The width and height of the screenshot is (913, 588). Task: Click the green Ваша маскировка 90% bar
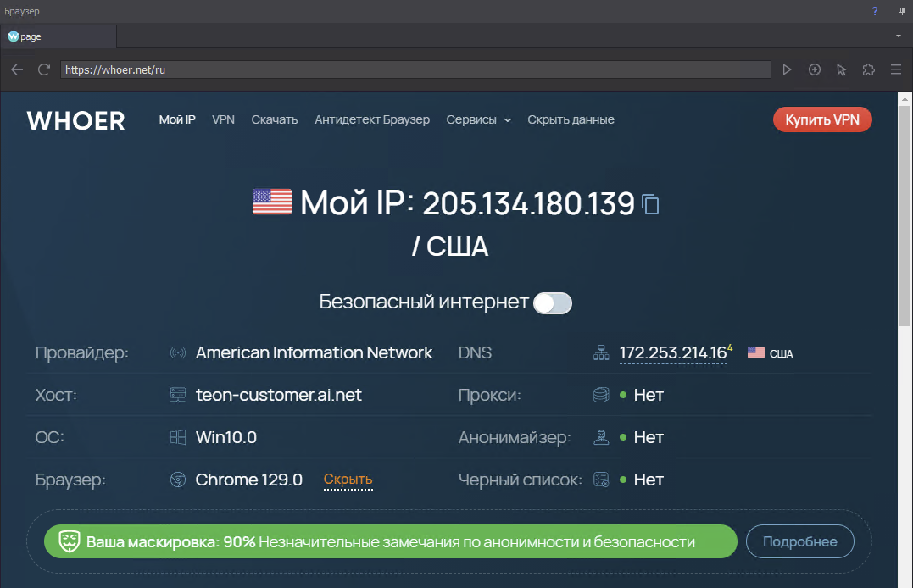(x=391, y=541)
